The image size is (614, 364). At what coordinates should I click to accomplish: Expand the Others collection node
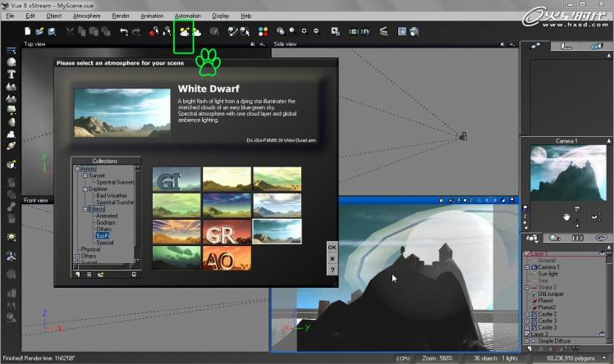pos(76,256)
